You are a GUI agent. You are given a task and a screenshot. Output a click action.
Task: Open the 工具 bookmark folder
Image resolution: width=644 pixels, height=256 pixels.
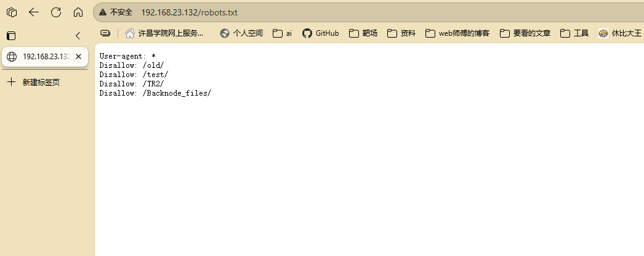574,33
